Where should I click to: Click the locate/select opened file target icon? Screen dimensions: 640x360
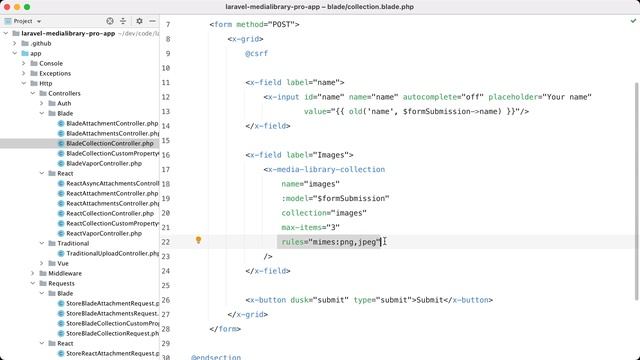pos(110,21)
